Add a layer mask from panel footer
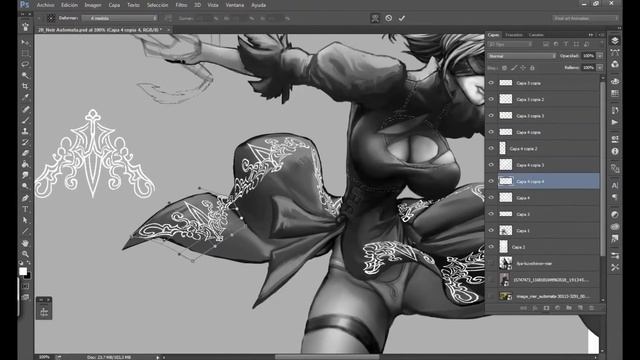Screen dimensions: 640x360 [x=546, y=308]
